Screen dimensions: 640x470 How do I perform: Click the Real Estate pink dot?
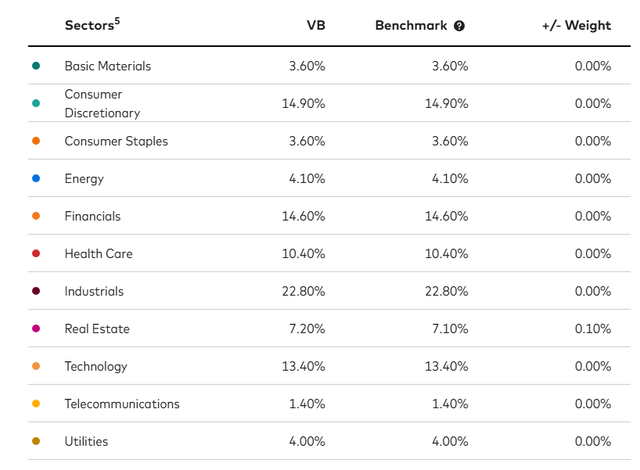(36, 329)
